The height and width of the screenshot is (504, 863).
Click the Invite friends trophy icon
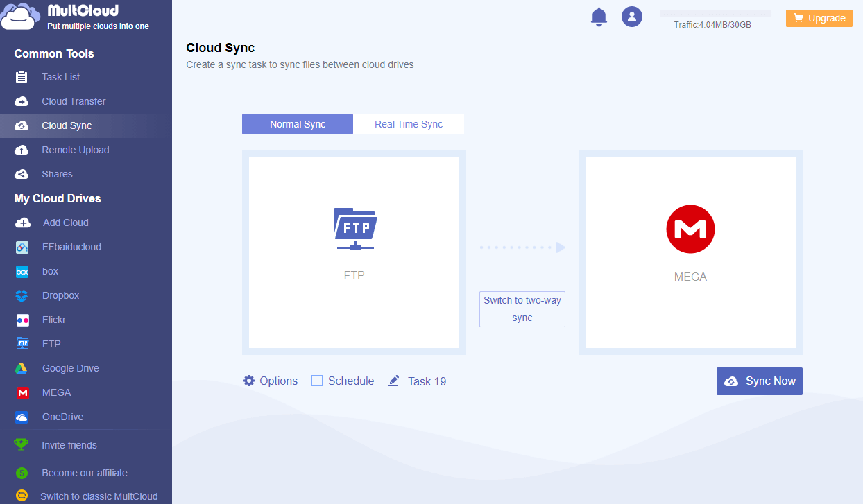coord(22,444)
